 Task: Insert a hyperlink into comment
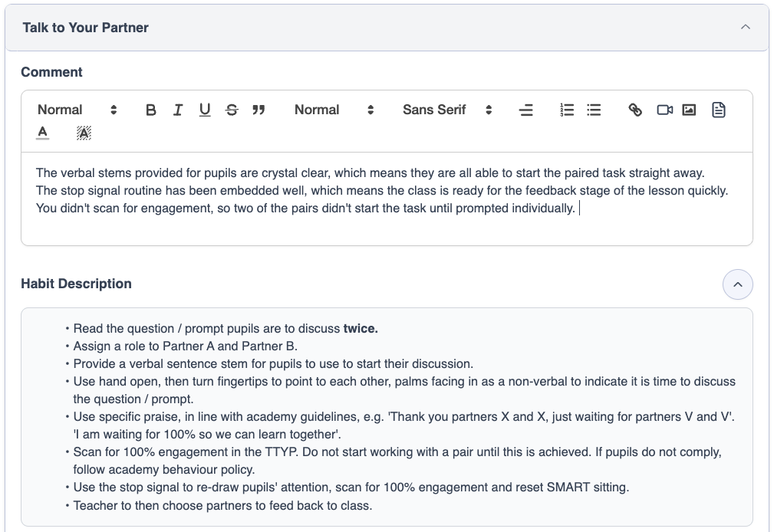pyautogui.click(x=635, y=110)
